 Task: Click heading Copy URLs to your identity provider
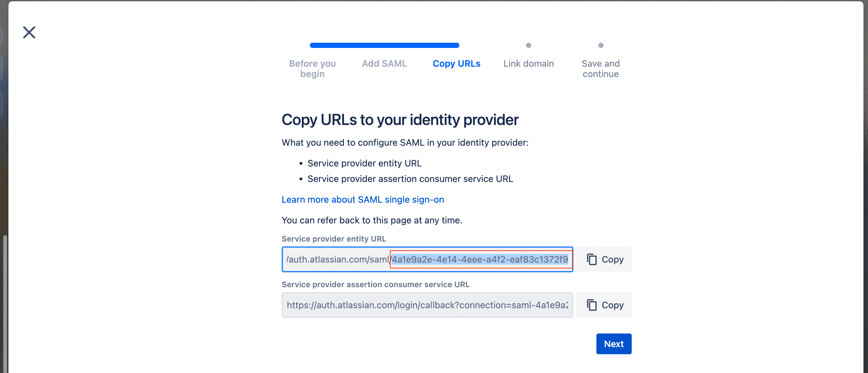[400, 120]
